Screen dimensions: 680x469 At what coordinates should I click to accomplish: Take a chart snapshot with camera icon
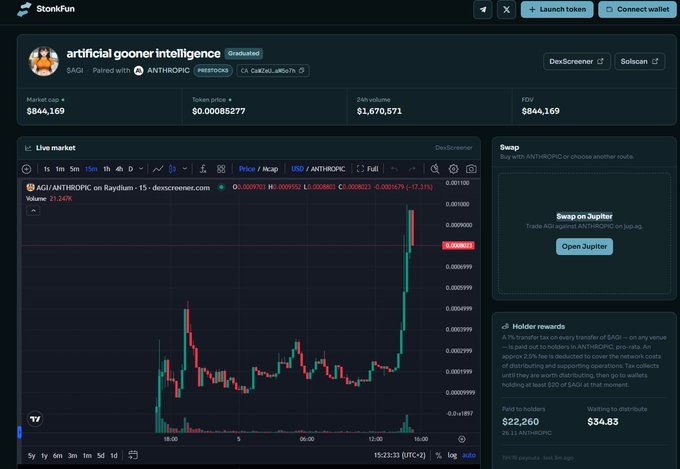pyautogui.click(x=471, y=169)
